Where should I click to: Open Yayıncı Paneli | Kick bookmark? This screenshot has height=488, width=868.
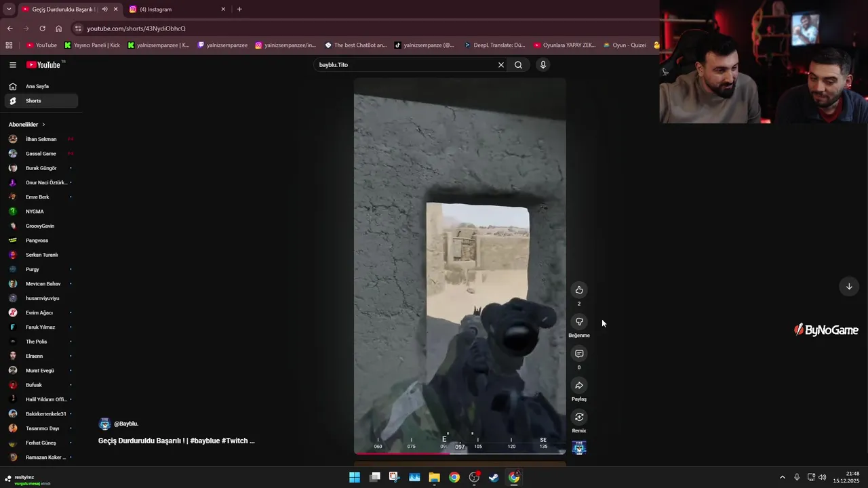pyautogui.click(x=92, y=45)
